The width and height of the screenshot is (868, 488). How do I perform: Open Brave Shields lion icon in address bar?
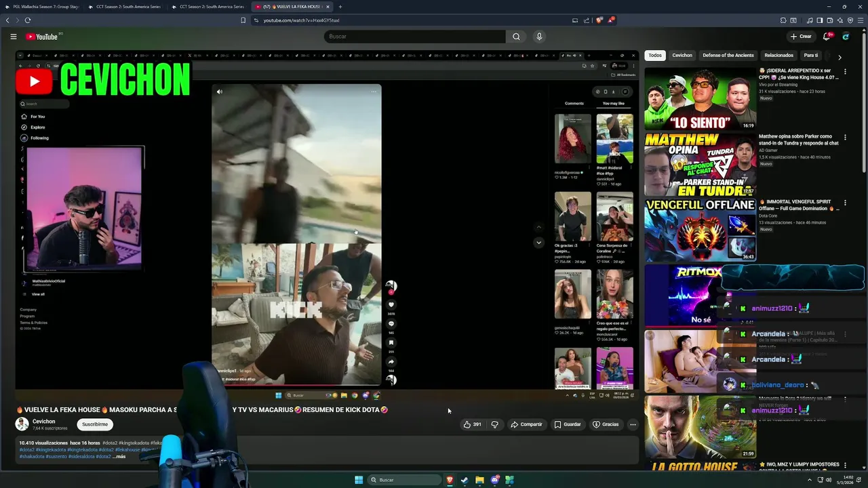(x=599, y=20)
